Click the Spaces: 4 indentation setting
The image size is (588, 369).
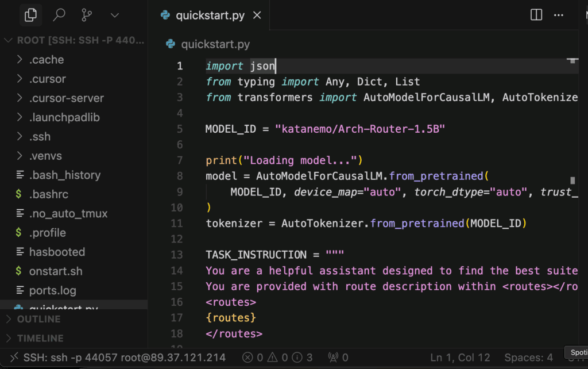(x=528, y=358)
